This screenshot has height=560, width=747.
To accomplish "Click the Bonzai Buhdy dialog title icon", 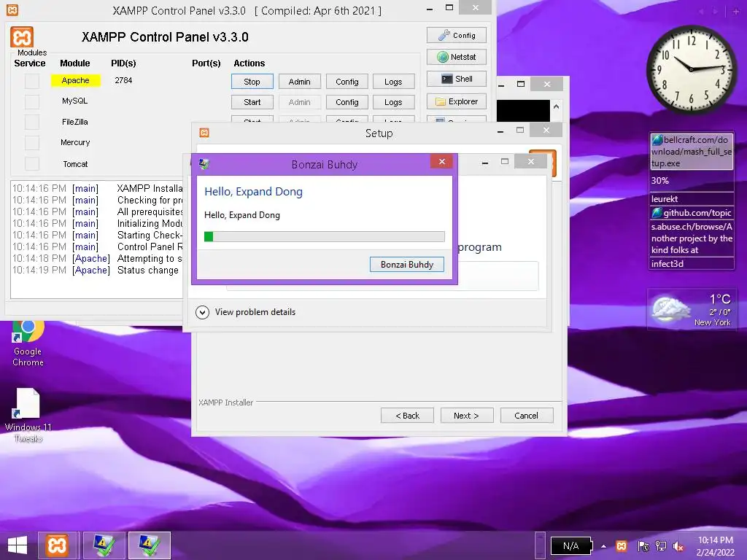I will pos(204,164).
